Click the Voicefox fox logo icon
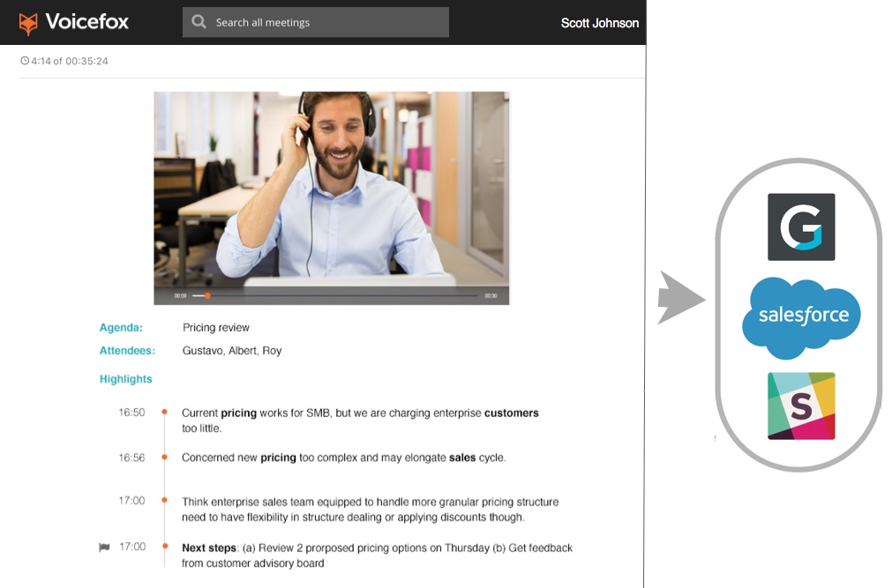The image size is (892, 588). pos(28,23)
